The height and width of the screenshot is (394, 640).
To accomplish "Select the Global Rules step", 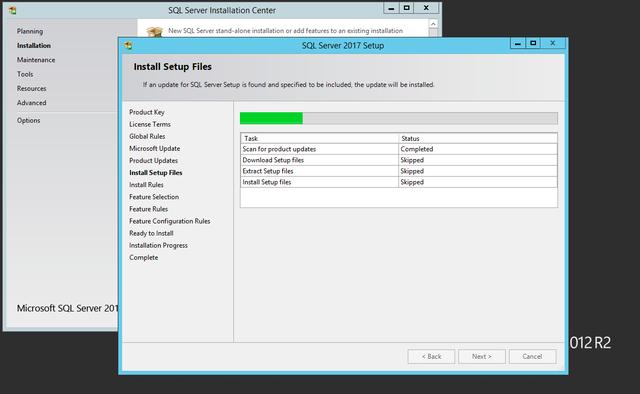I will point(147,136).
